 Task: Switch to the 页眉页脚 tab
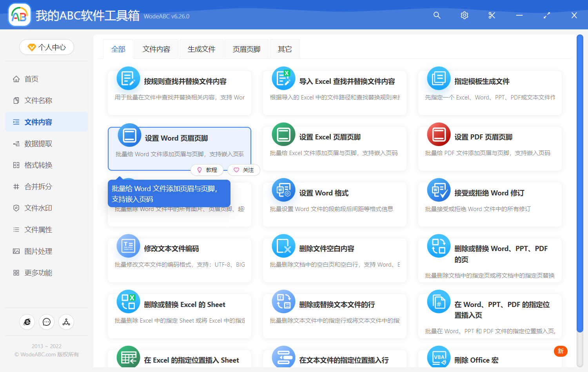[x=246, y=49]
